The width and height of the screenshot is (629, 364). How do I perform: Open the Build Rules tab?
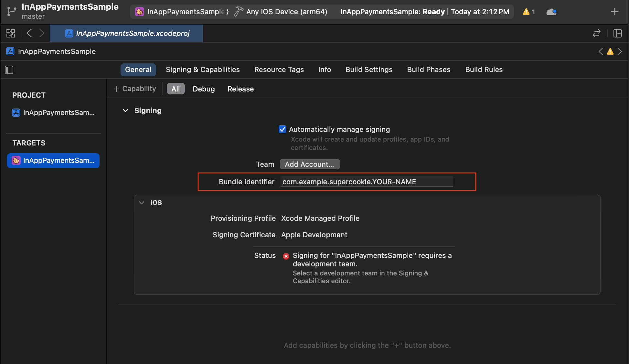[x=484, y=70]
